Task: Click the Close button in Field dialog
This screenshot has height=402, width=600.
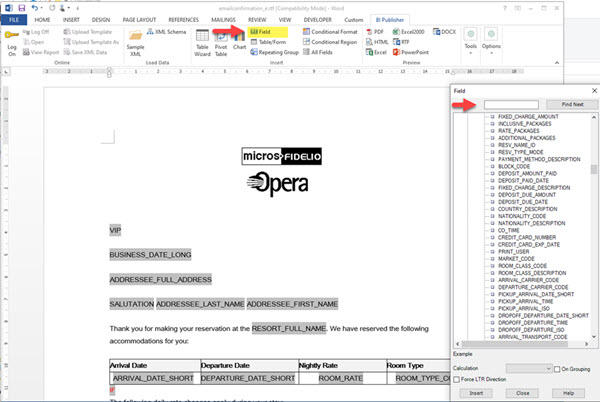Action: point(522,393)
